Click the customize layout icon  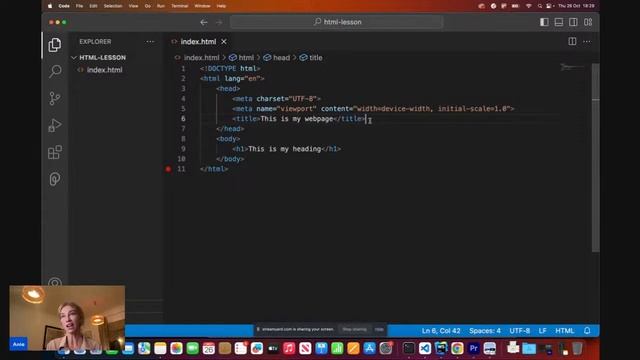[x=588, y=22]
